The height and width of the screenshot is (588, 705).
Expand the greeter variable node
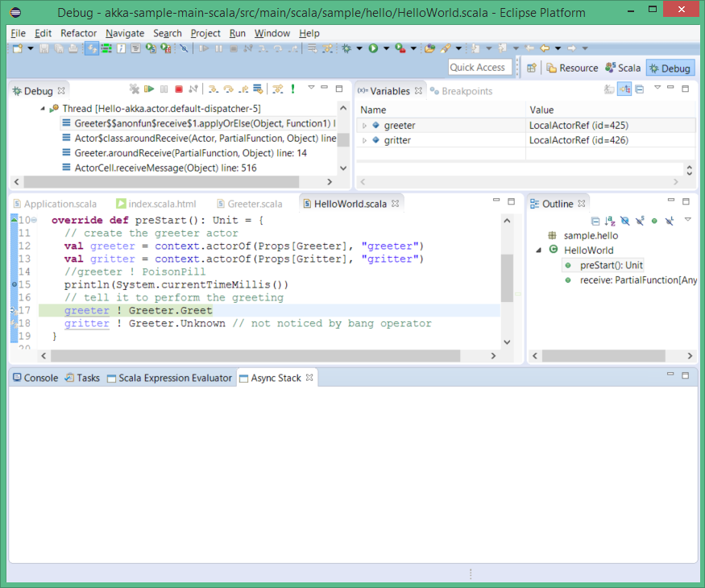[364, 126]
